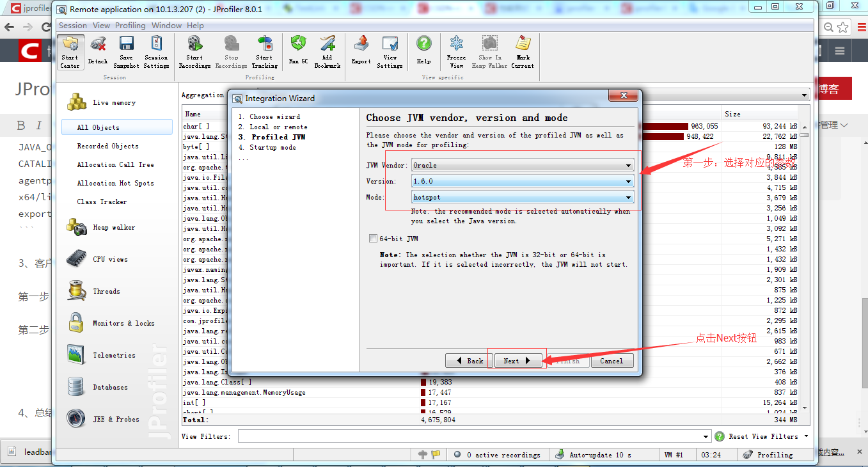Screen dimensions: 868x467
Task: Open the Session menu
Action: click(x=73, y=26)
